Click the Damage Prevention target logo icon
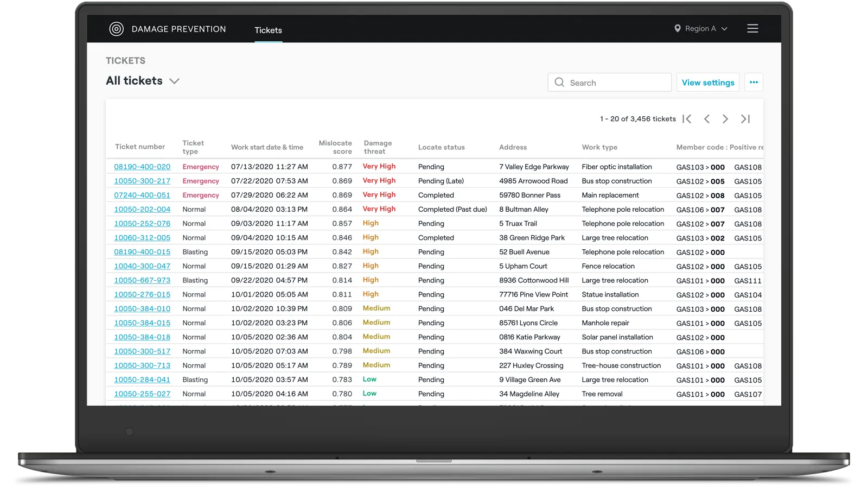Viewport: 868px width, 492px height. 116,29
